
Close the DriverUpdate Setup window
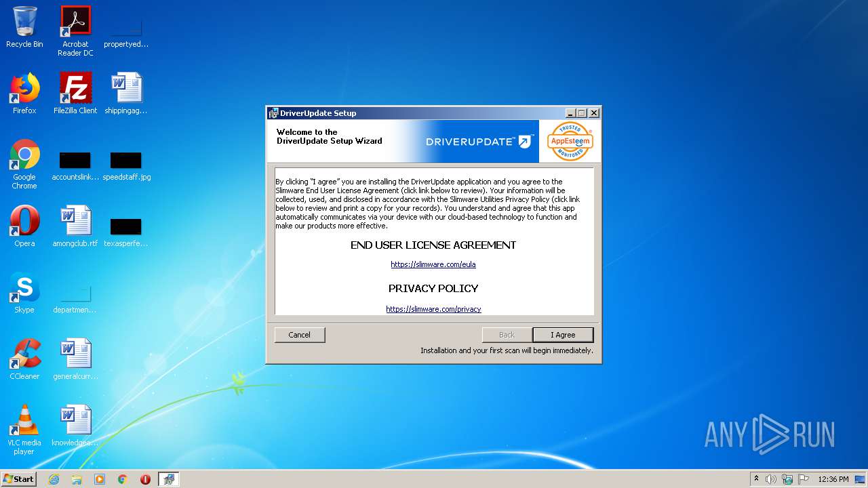(x=594, y=113)
